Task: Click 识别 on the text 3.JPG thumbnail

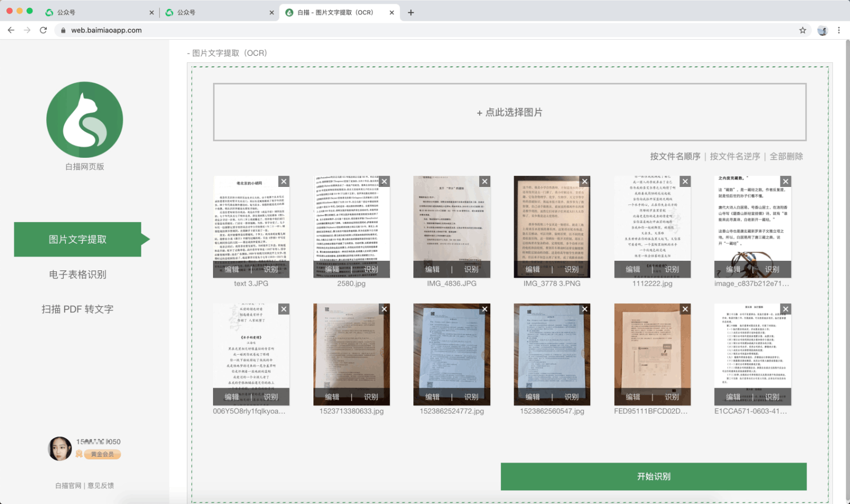Action: tap(272, 269)
